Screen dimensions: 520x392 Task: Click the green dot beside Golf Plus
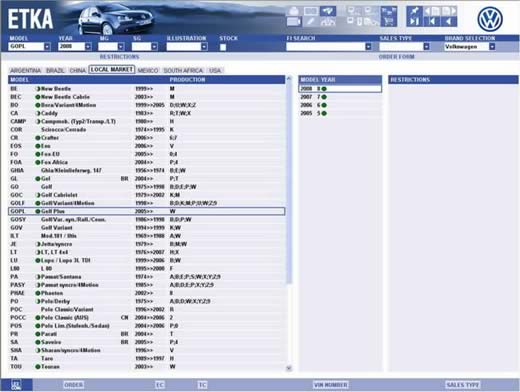point(38,211)
